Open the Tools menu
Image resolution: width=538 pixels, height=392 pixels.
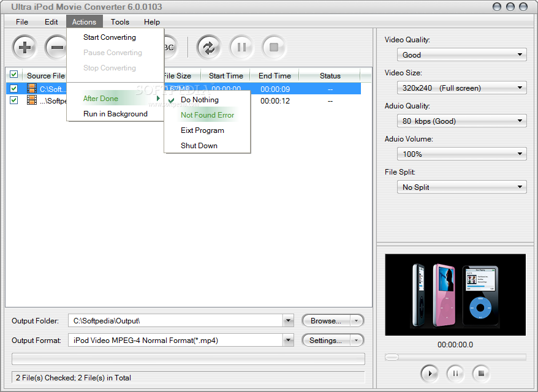[119, 22]
